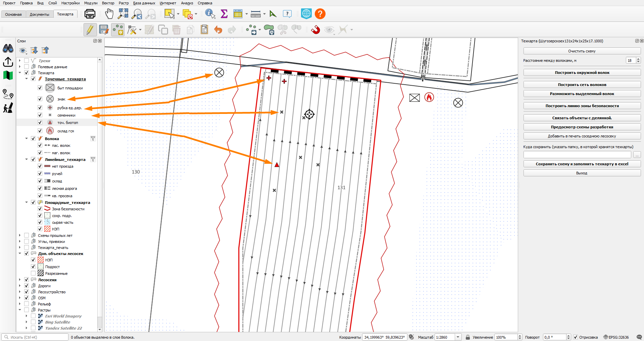
Task: Select the Pan map hand tool
Action: pos(109,14)
